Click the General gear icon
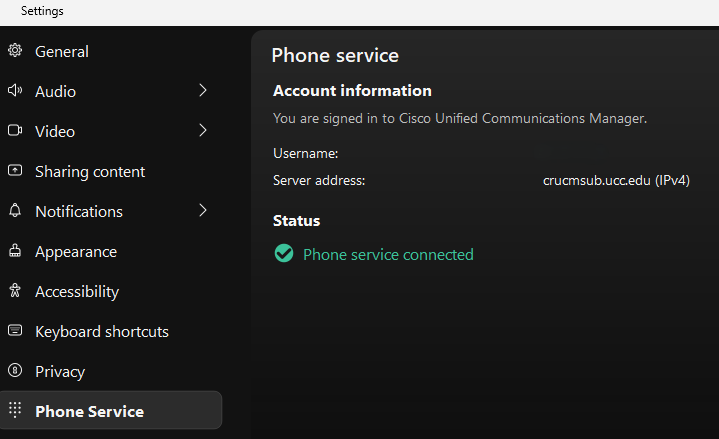This screenshot has width=719, height=439. point(15,51)
